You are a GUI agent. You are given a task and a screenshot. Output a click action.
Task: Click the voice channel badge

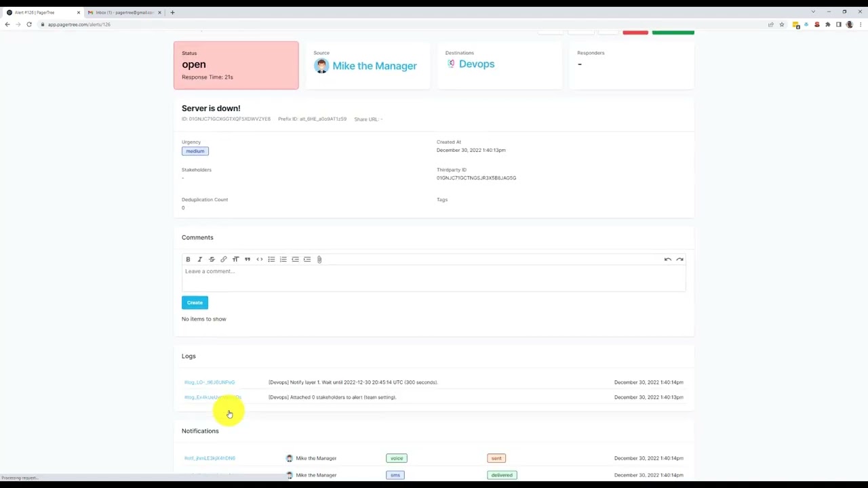(x=397, y=458)
